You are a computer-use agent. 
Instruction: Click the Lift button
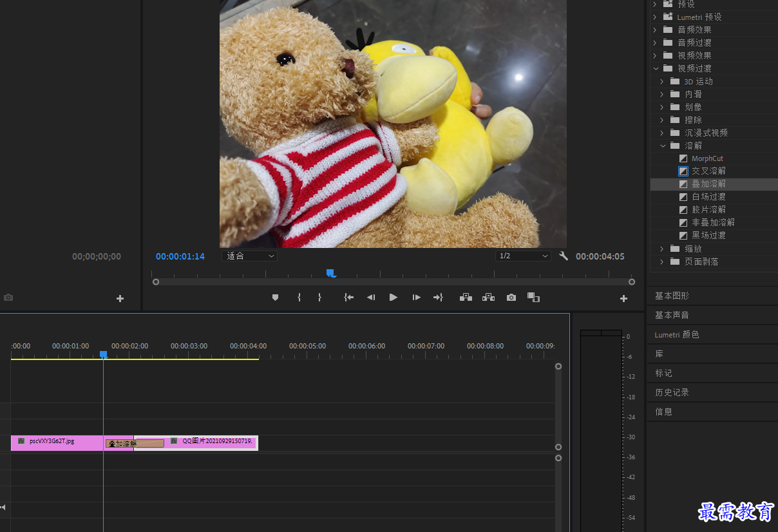click(x=466, y=298)
